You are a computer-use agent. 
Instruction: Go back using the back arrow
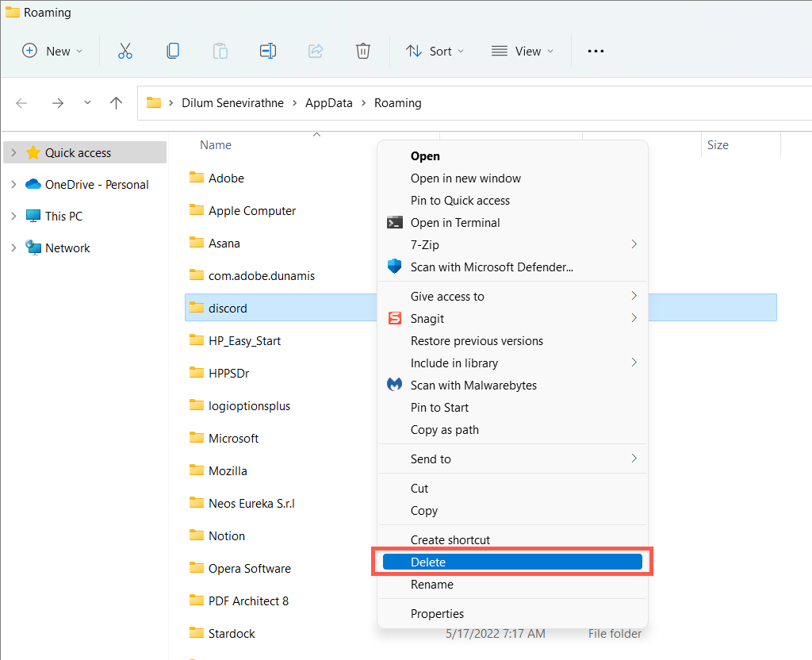[x=21, y=103]
